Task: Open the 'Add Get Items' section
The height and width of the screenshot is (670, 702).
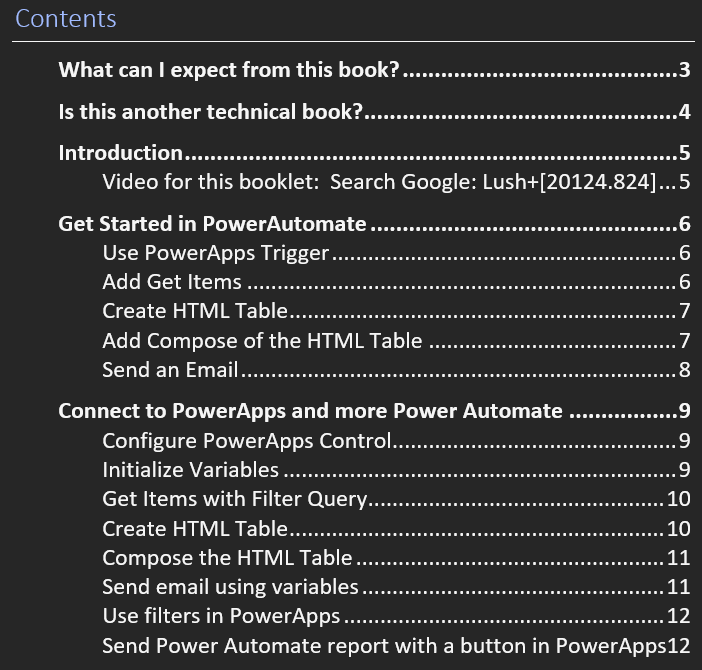Action: pos(172,282)
